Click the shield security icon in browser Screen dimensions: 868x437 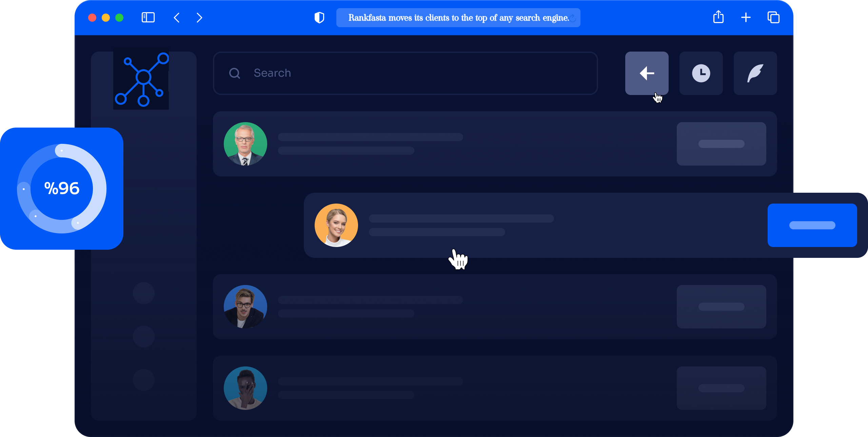click(x=319, y=16)
